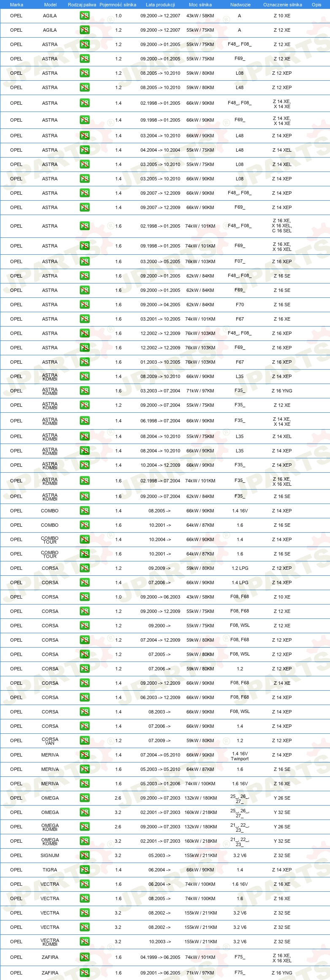Click fuel icon for Corsa 1.2 LPG

pos(84,568)
